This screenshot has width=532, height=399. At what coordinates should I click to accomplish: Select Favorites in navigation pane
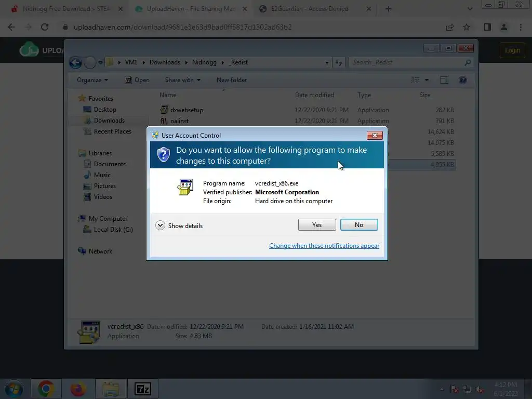tap(101, 98)
